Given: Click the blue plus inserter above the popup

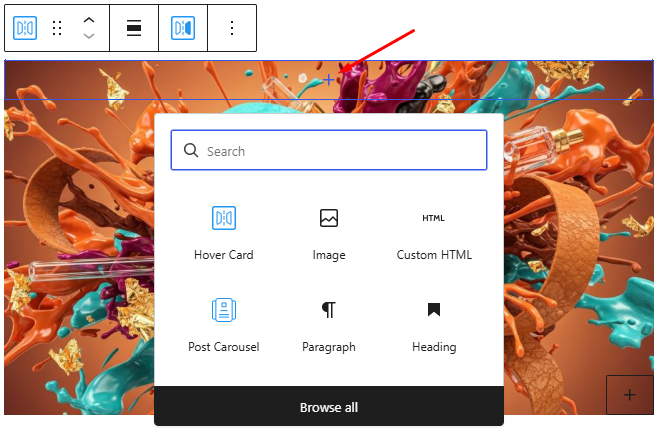Looking at the screenshot, I should (x=328, y=79).
